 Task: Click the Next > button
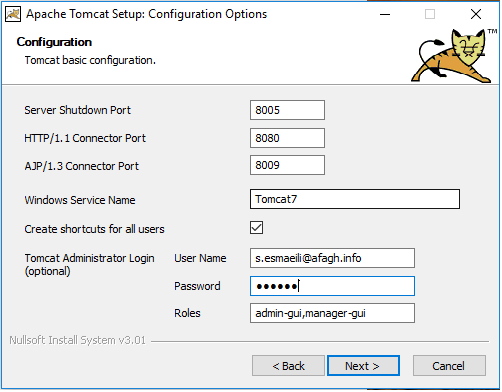click(x=363, y=366)
